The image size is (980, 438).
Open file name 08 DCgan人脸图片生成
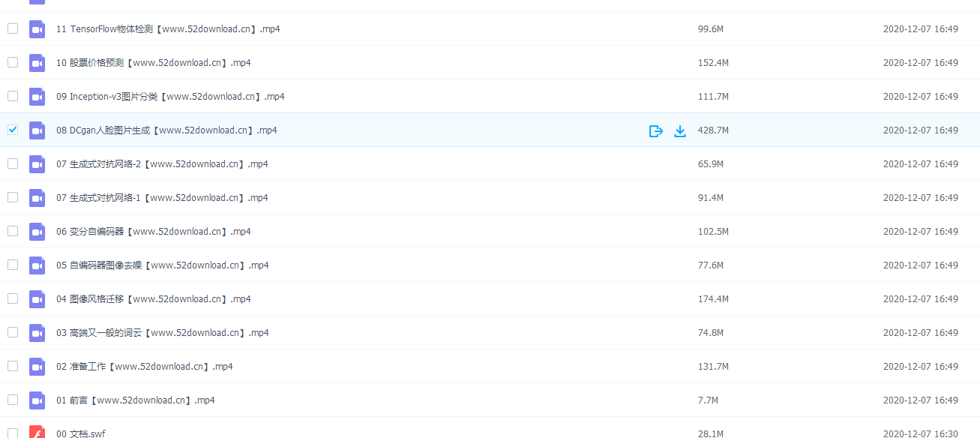pos(166,130)
